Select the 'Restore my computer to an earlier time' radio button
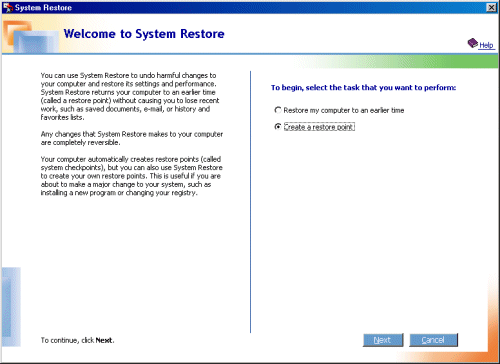Viewport: 500px width, 364px height. (x=278, y=110)
